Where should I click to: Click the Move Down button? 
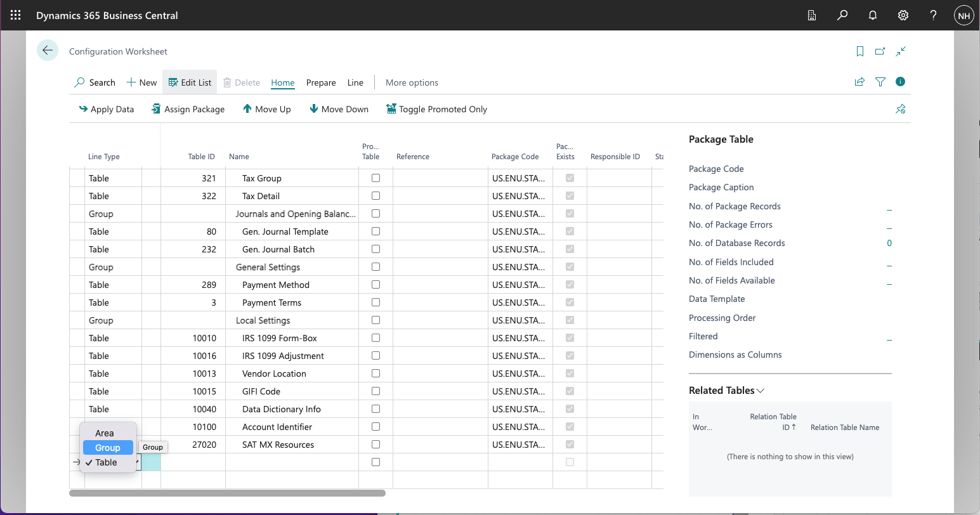pyautogui.click(x=339, y=109)
